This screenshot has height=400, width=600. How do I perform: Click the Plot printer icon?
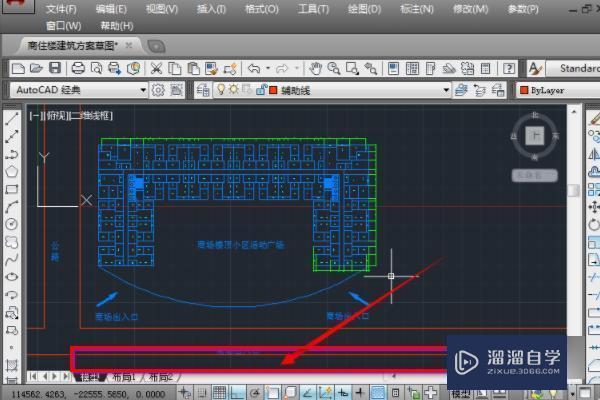(x=78, y=69)
